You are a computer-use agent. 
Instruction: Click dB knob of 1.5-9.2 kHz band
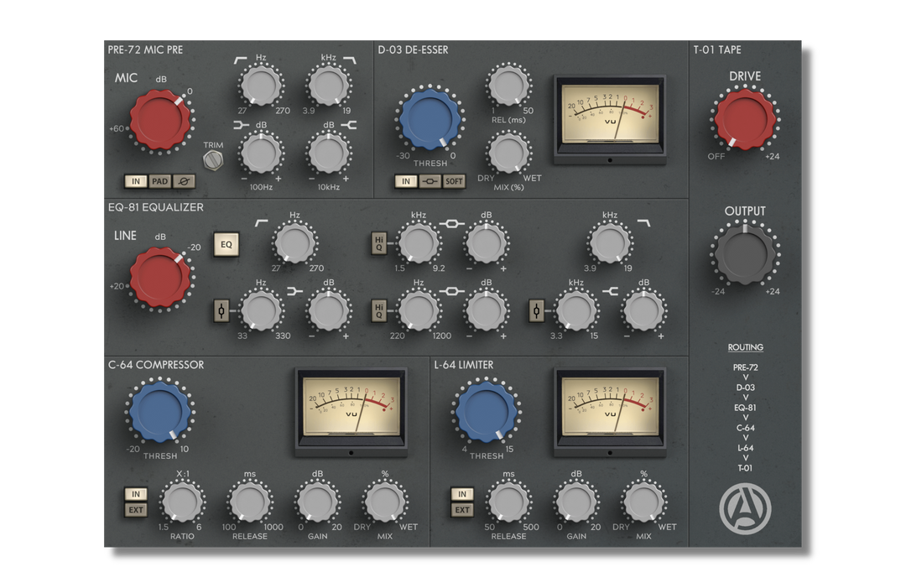(x=486, y=242)
